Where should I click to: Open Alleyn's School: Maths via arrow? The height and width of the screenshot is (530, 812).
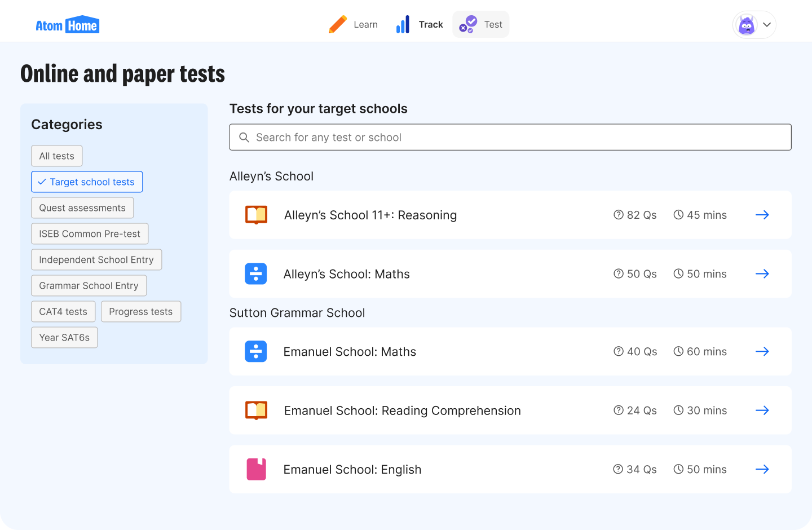762,274
